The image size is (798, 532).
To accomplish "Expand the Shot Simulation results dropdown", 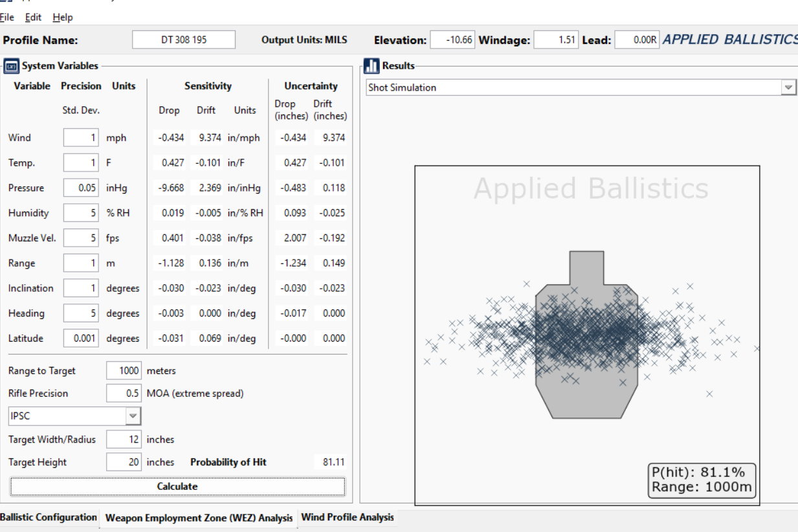I will click(788, 87).
